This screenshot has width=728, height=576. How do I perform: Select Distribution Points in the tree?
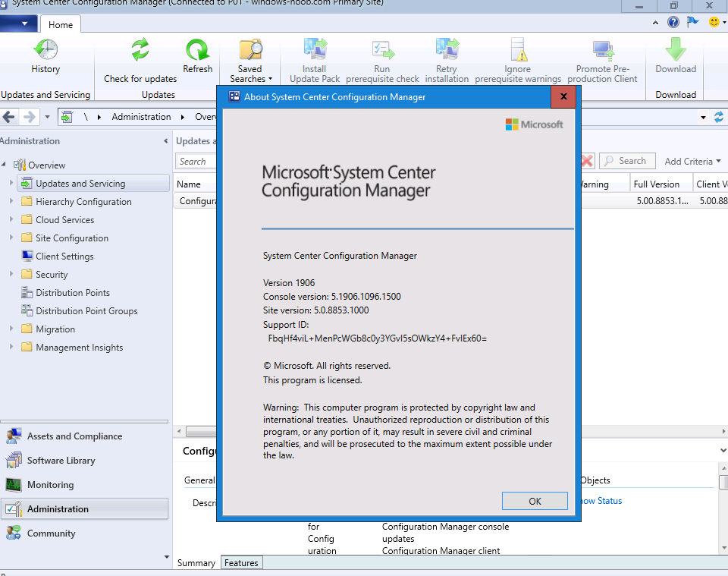pyautogui.click(x=73, y=293)
